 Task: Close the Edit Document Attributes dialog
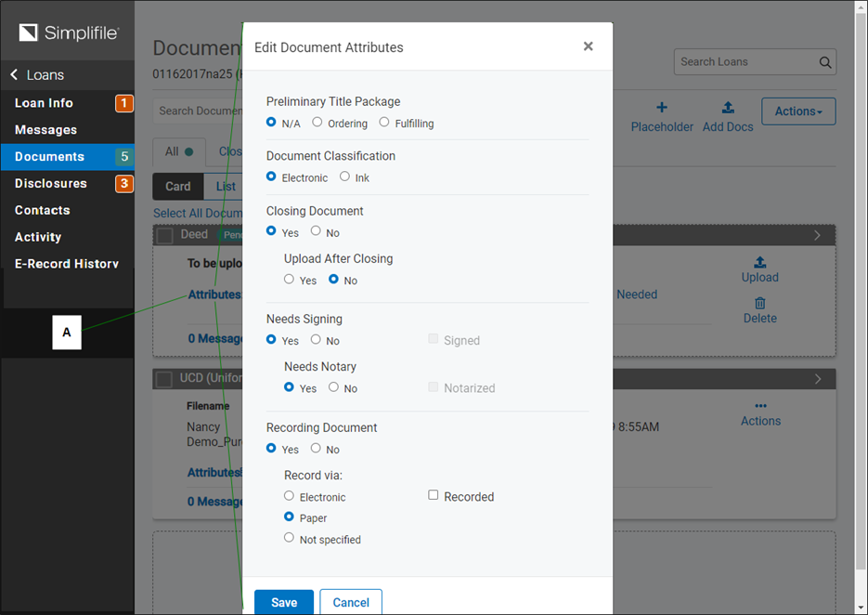(x=588, y=46)
